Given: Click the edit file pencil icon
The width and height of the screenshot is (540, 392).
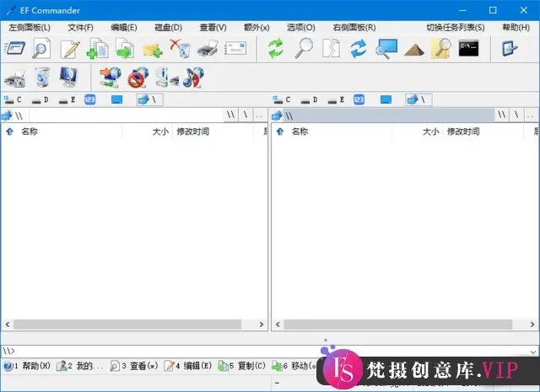Looking at the screenshot, I should tap(70, 49).
